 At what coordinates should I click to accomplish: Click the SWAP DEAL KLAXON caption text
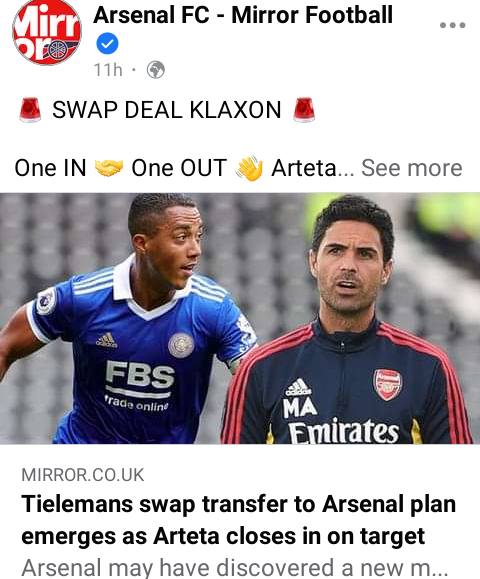pyautogui.click(x=167, y=110)
